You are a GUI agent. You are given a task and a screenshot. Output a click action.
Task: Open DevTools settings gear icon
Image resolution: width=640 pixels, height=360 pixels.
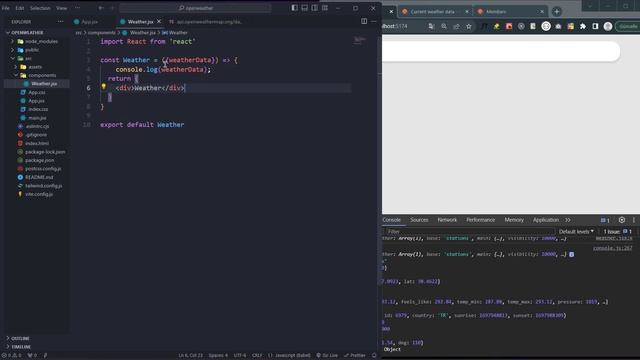[x=622, y=220]
